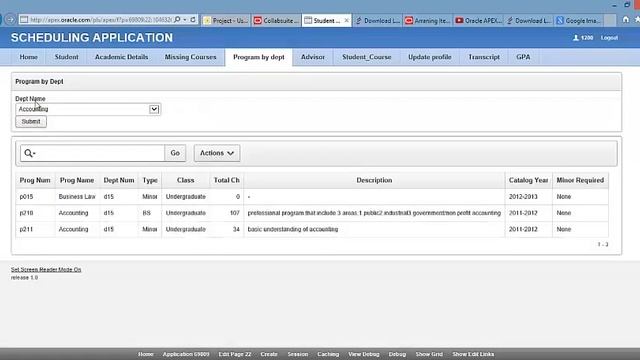Click the Total Ch column header

(227, 180)
